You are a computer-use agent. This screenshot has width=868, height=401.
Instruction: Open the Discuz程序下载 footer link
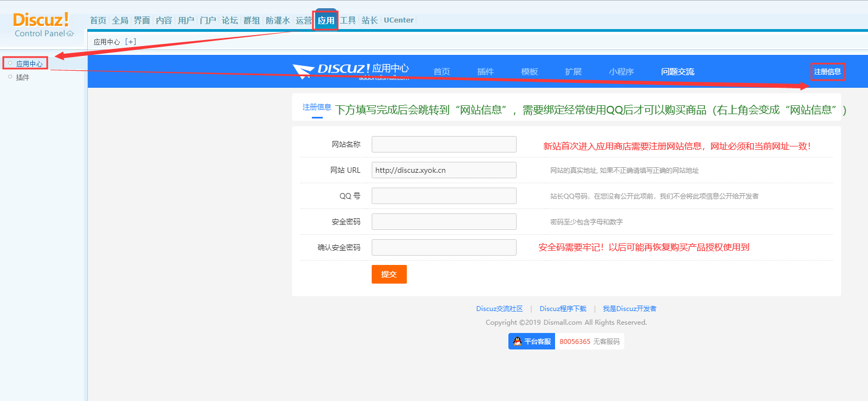[563, 309]
